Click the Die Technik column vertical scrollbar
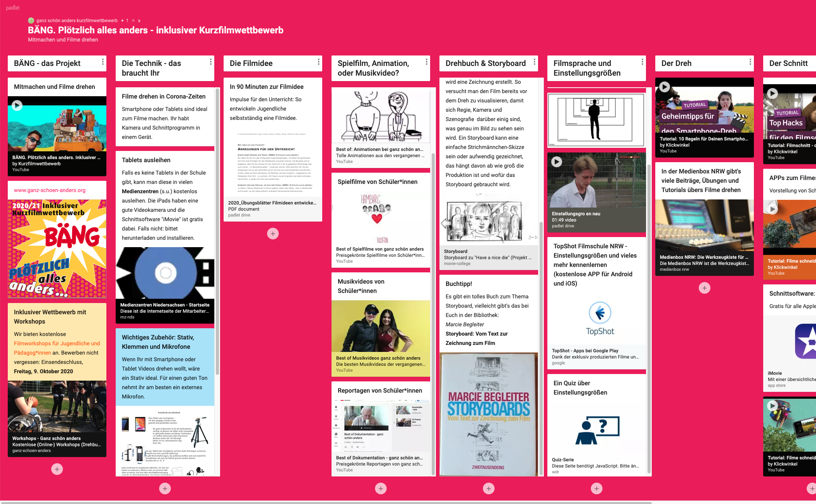 click(217, 231)
